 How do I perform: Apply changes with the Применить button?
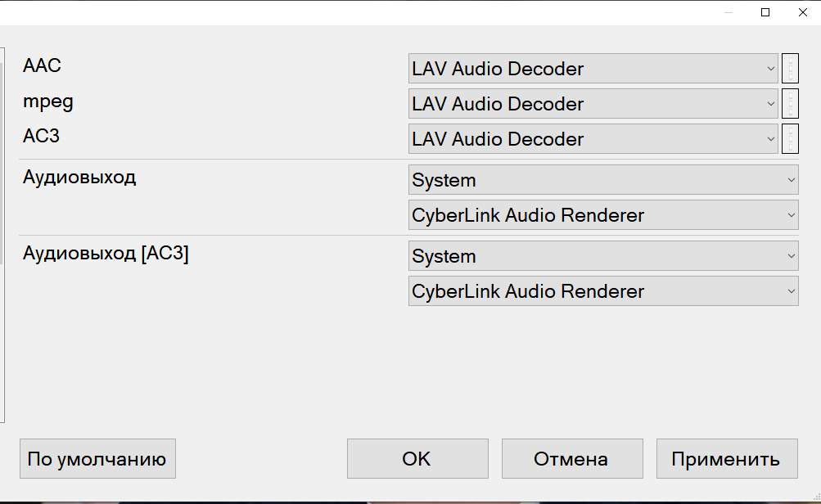[x=726, y=459]
